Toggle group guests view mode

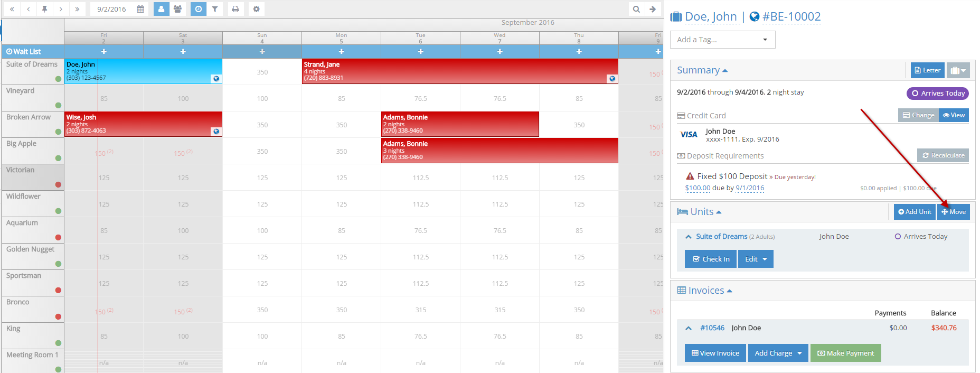[178, 9]
